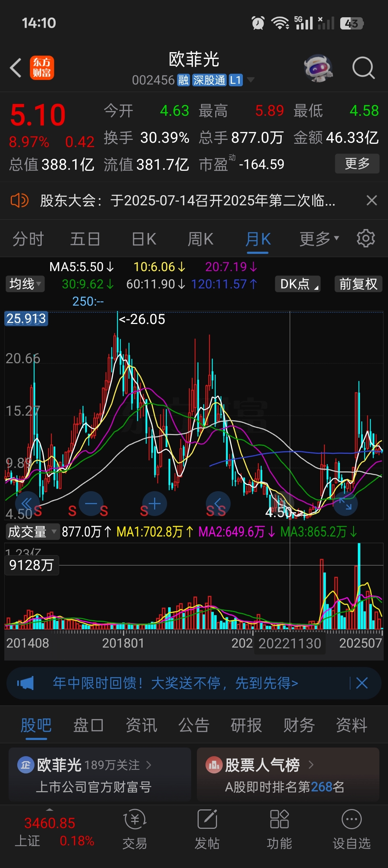Tap the L1 level badge

tap(236, 80)
